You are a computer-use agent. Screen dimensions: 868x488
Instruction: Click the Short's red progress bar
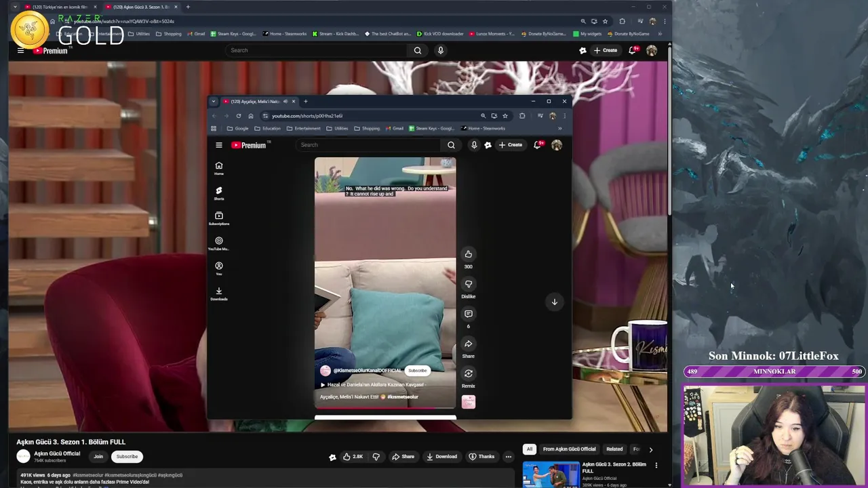point(385,408)
